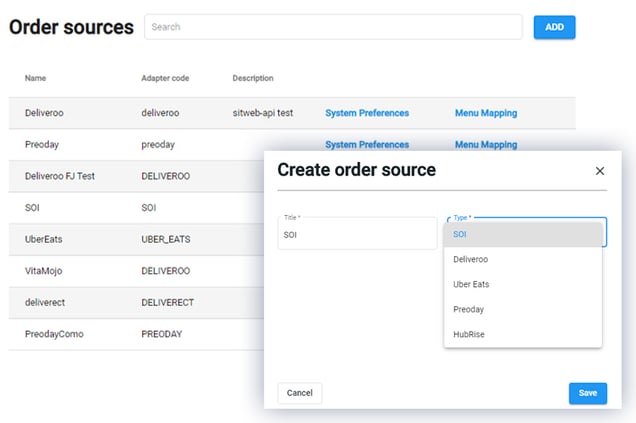636x423 pixels.
Task: Select the SOI name cell in table
Action: click(32, 208)
